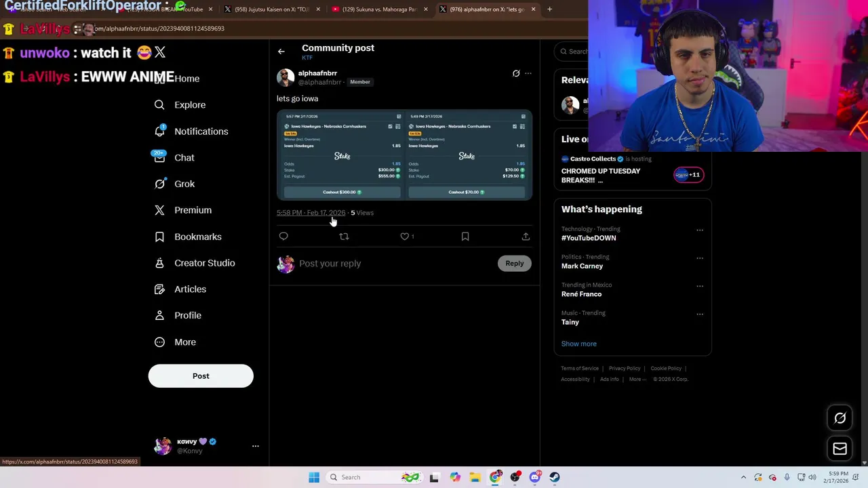This screenshot has height=488, width=868.
Task: Click the +11 listeners badge
Action: 688,175
